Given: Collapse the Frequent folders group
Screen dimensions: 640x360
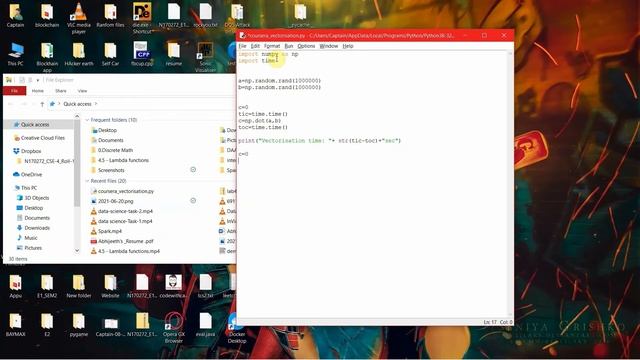Looking at the screenshot, I should [87, 120].
